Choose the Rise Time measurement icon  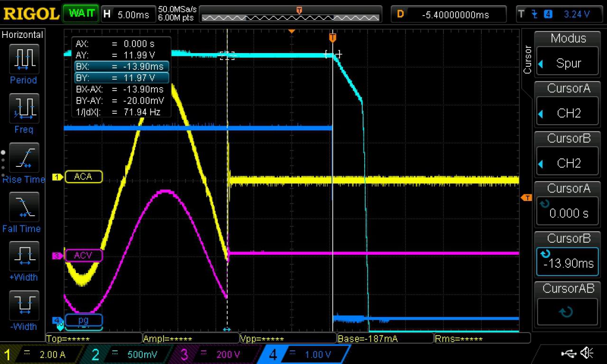[x=23, y=159]
